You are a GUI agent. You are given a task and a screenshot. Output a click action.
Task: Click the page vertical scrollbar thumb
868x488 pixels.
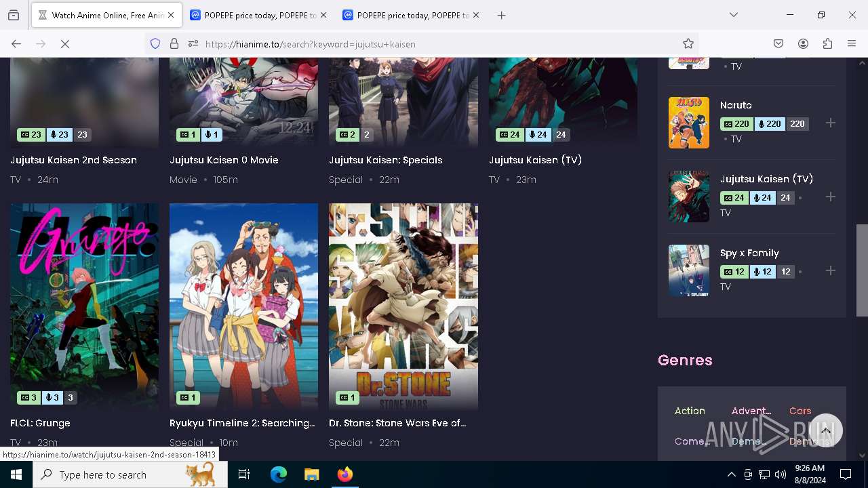pyautogui.click(x=862, y=270)
